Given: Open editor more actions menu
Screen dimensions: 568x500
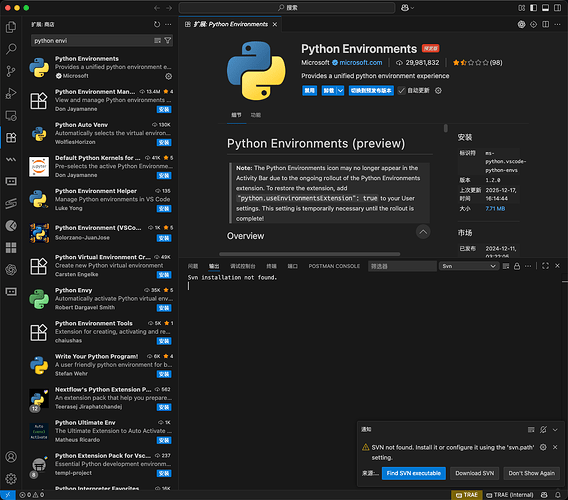Looking at the screenshot, I should pyautogui.click(x=557, y=24).
